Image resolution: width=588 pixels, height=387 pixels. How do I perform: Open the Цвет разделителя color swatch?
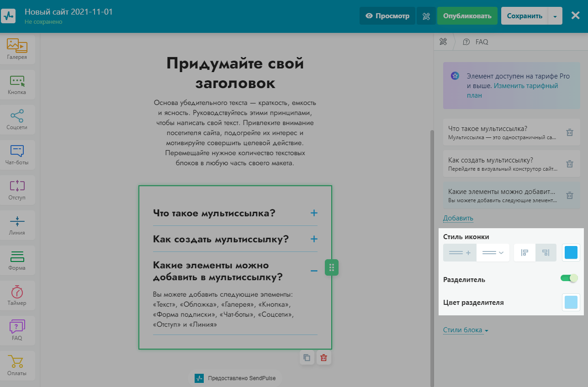point(571,302)
